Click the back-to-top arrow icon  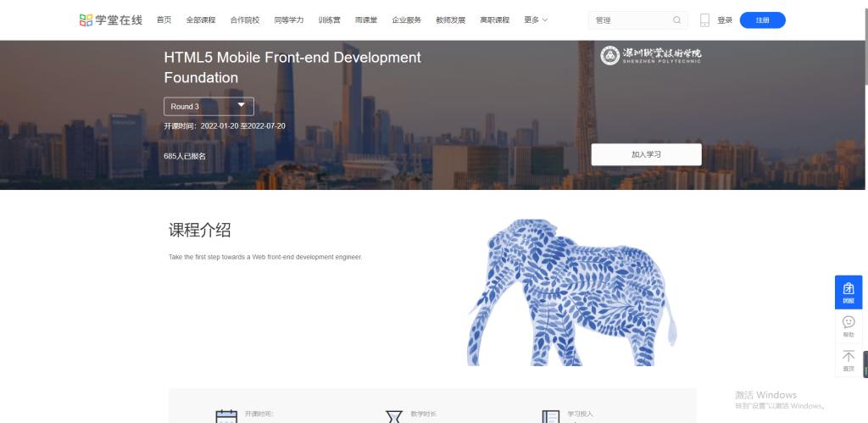coord(848,360)
